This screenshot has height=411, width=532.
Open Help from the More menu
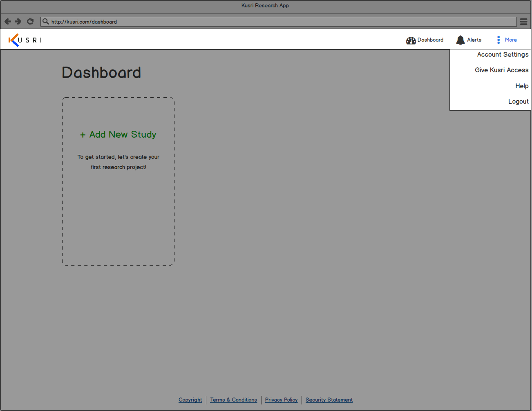[x=522, y=86]
